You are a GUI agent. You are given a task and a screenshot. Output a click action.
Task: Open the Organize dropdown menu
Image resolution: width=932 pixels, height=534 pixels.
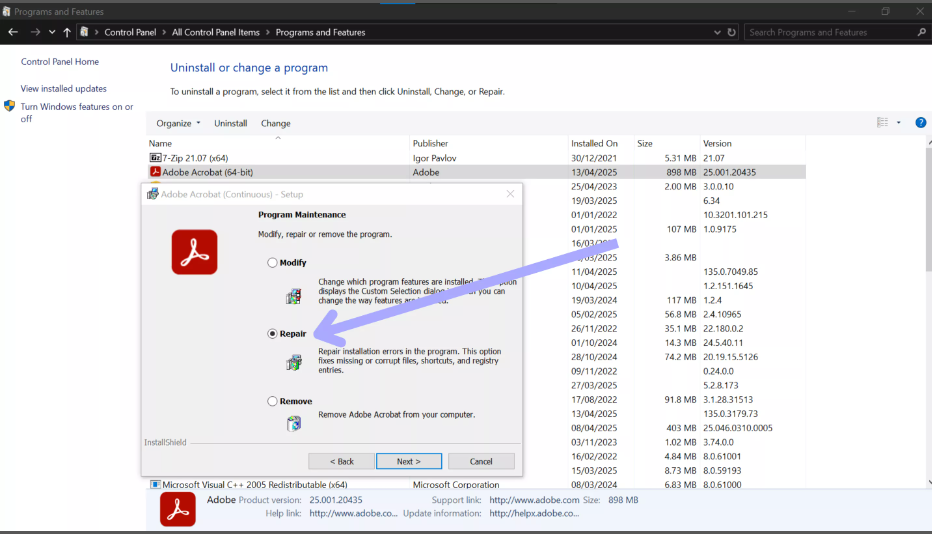coord(178,123)
